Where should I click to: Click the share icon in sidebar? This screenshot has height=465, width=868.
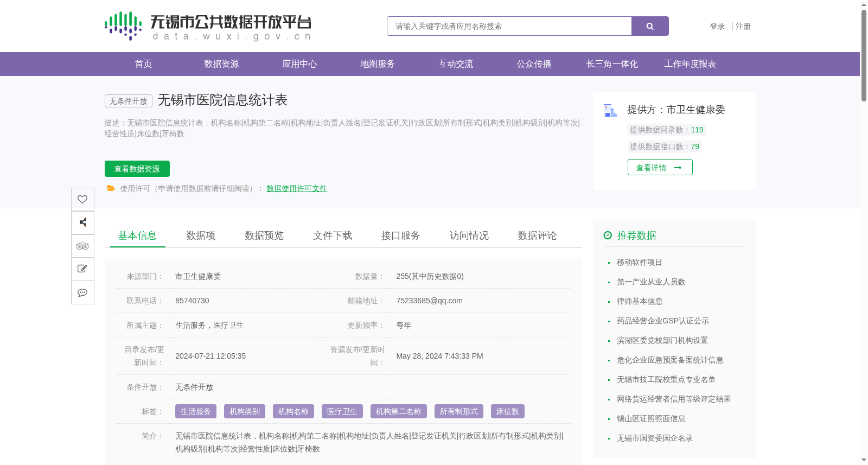pyautogui.click(x=82, y=222)
